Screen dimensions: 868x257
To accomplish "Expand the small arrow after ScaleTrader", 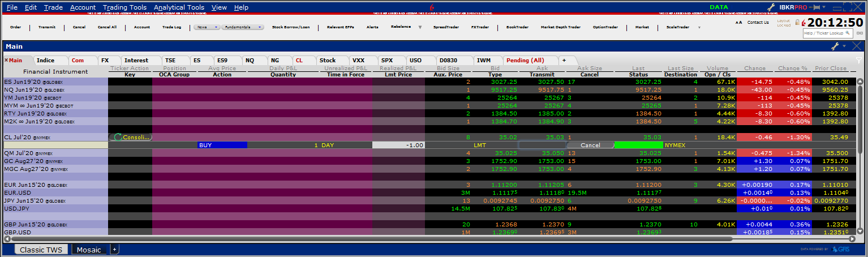I will 699,27.
